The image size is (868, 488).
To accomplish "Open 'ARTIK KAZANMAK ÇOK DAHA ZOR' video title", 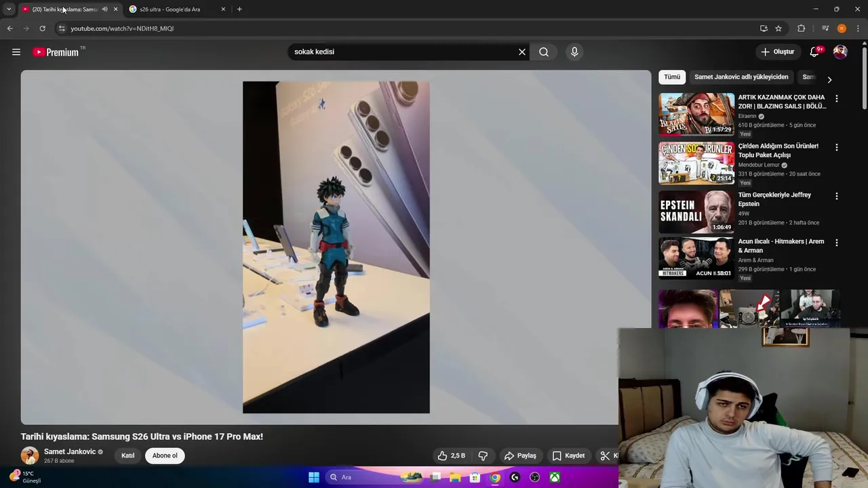I will pos(782,102).
